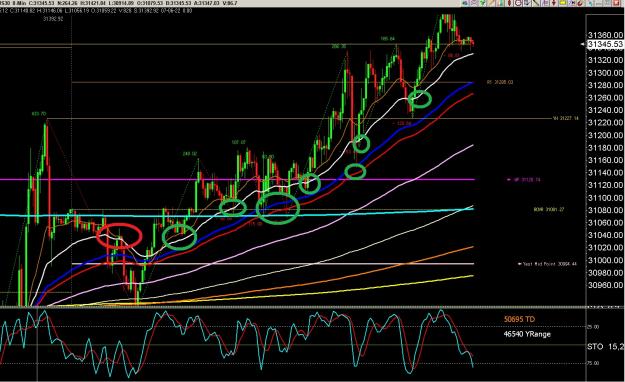Click the 'V:86.7' value in top bar
Image resolution: width=625 pixels, height=382 pixels.
tap(229, 3)
